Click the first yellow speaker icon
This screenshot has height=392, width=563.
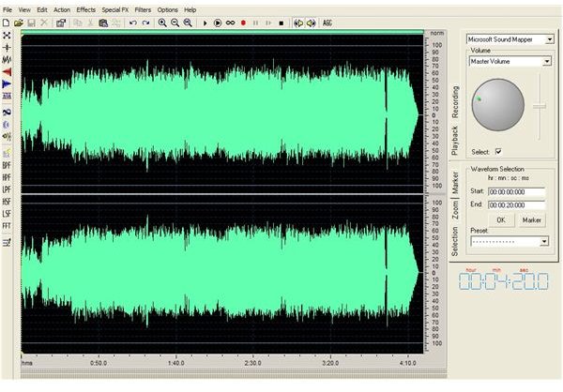pos(298,23)
